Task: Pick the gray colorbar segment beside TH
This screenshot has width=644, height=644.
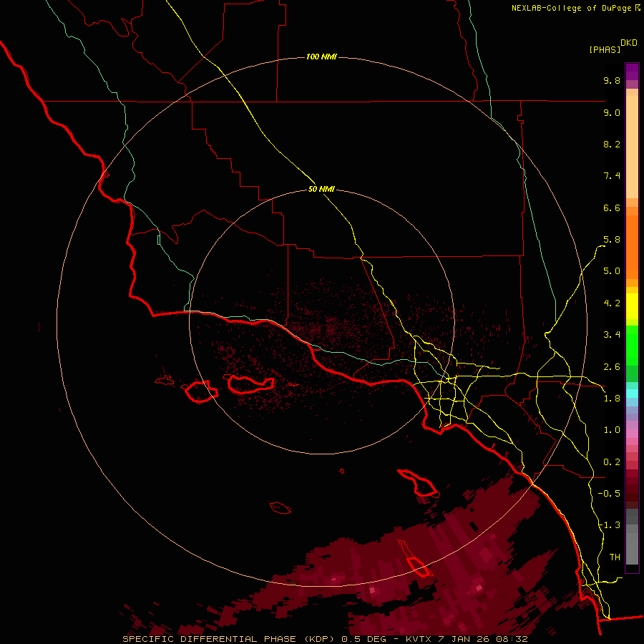Action: coord(632,550)
